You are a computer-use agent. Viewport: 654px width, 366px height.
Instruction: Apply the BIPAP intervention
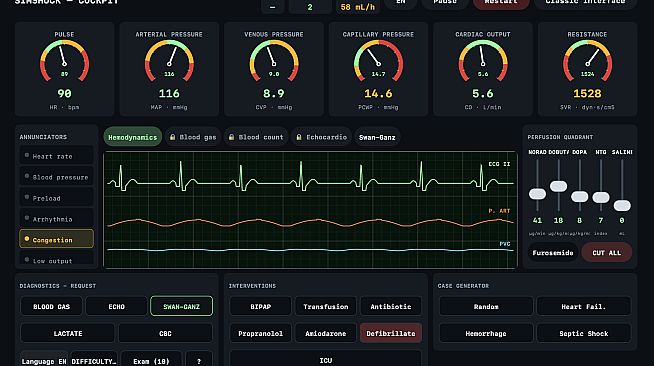point(260,306)
